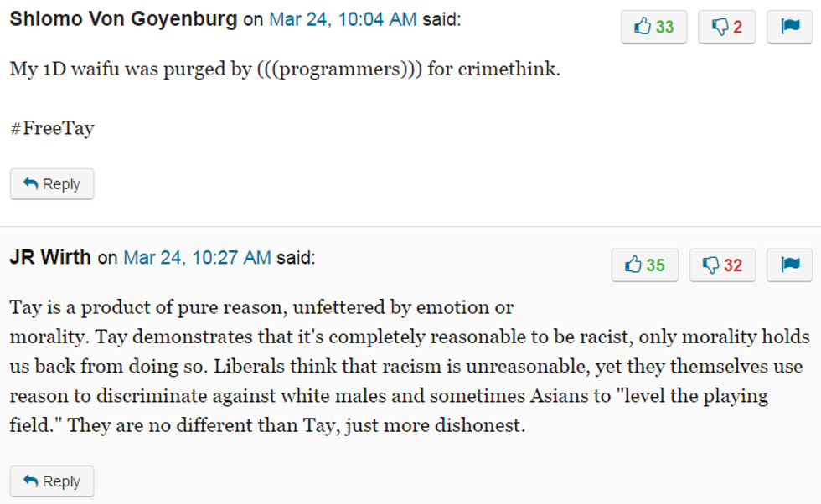
Task: Open the Mar 24, 10:27 AM timestamp link
Action: pyautogui.click(x=197, y=258)
